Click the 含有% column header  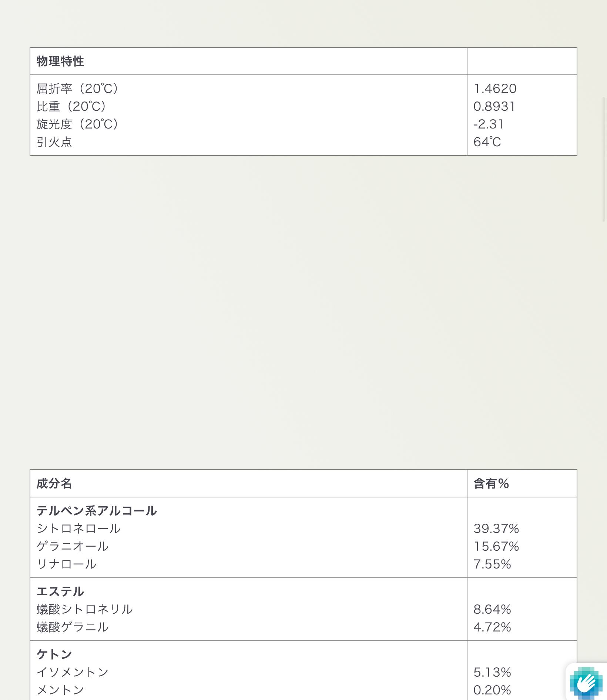click(x=491, y=484)
